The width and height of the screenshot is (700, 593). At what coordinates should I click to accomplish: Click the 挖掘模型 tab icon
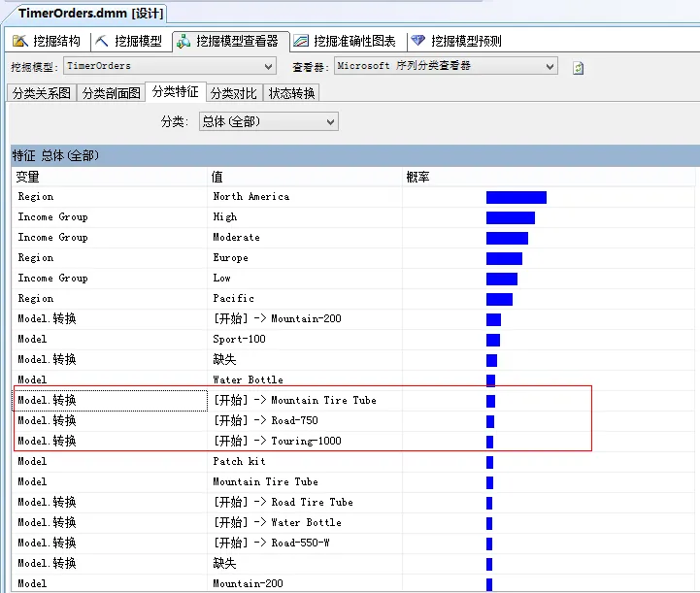point(102,41)
